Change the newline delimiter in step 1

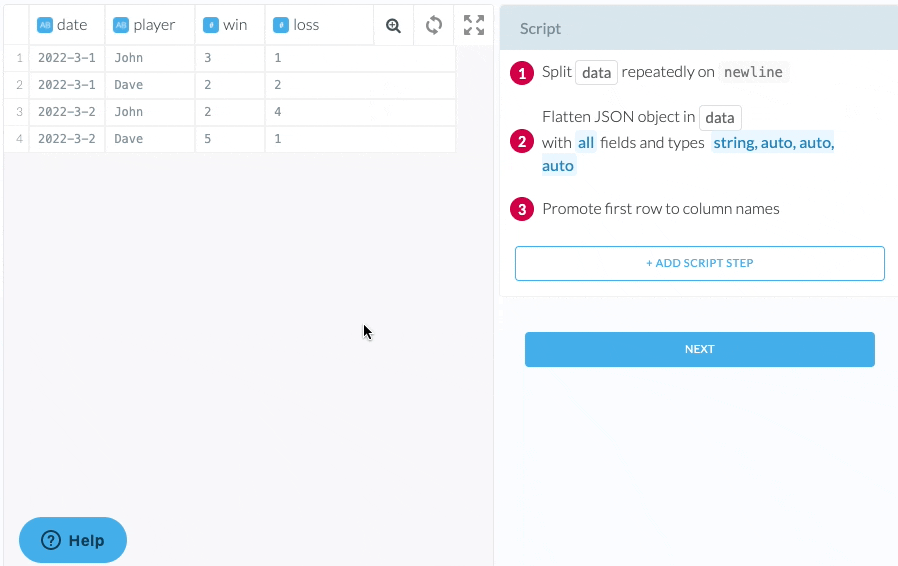tap(755, 73)
